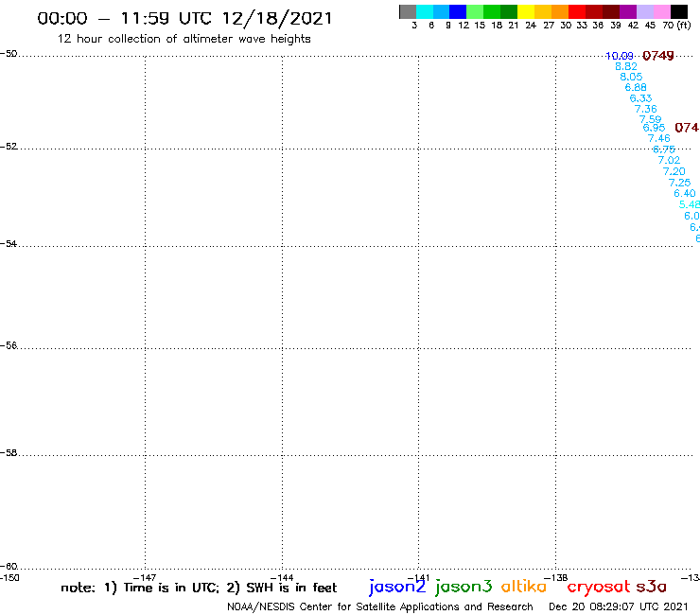Click the -54 latitude axis label
This screenshot has height=615, width=700.
9,244
